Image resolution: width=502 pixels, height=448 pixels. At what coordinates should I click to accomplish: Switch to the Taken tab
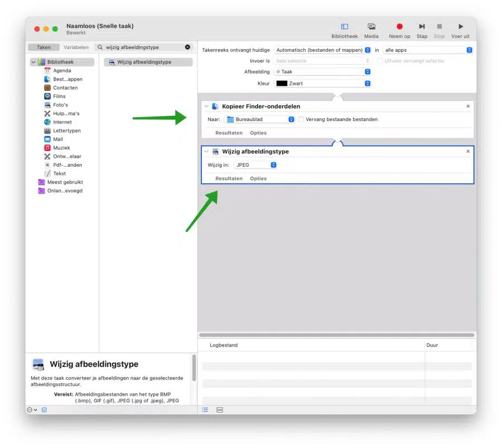tap(44, 47)
